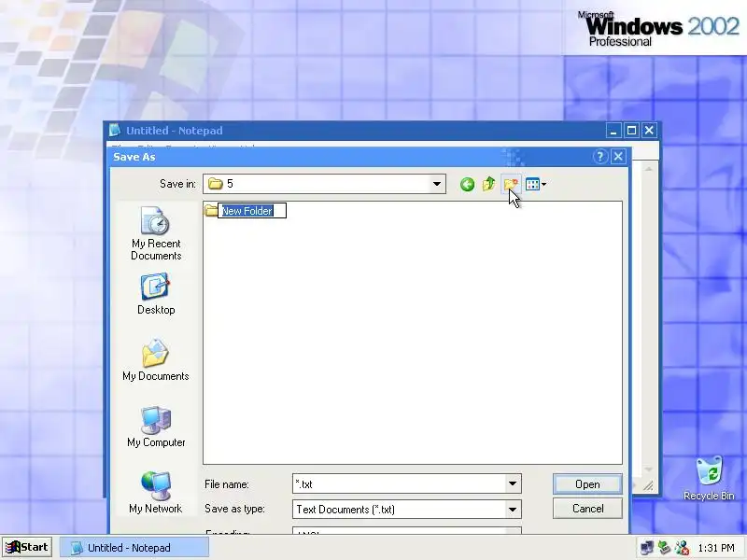This screenshot has height=560, width=747.
Task: Open My Network in the places bar
Action: (156, 493)
